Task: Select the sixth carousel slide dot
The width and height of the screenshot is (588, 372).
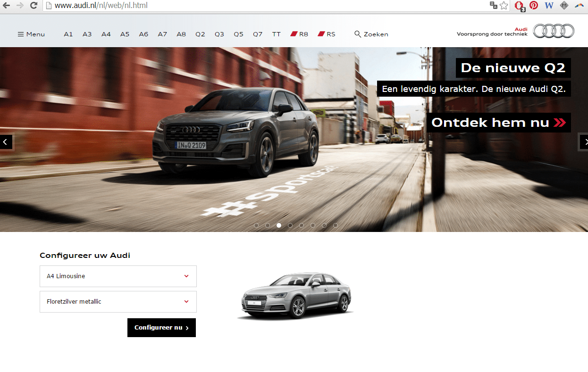Action: click(x=313, y=225)
